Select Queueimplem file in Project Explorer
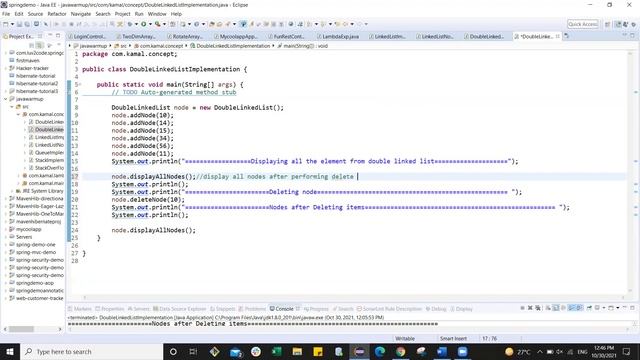 49,153
